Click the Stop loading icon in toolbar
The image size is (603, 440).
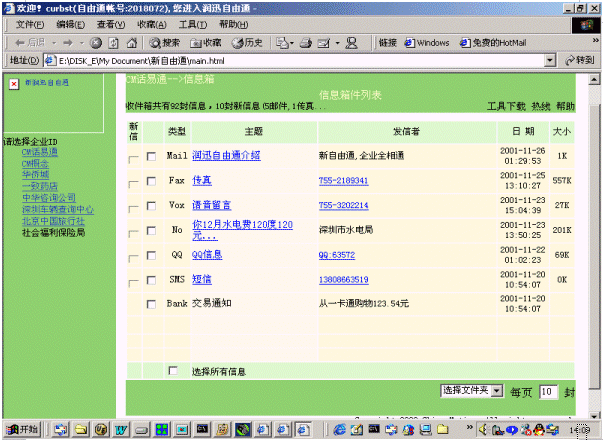click(x=96, y=43)
